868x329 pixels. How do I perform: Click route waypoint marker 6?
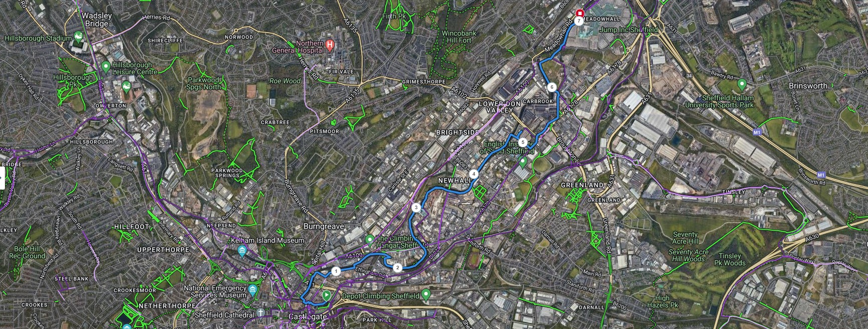tap(552, 87)
